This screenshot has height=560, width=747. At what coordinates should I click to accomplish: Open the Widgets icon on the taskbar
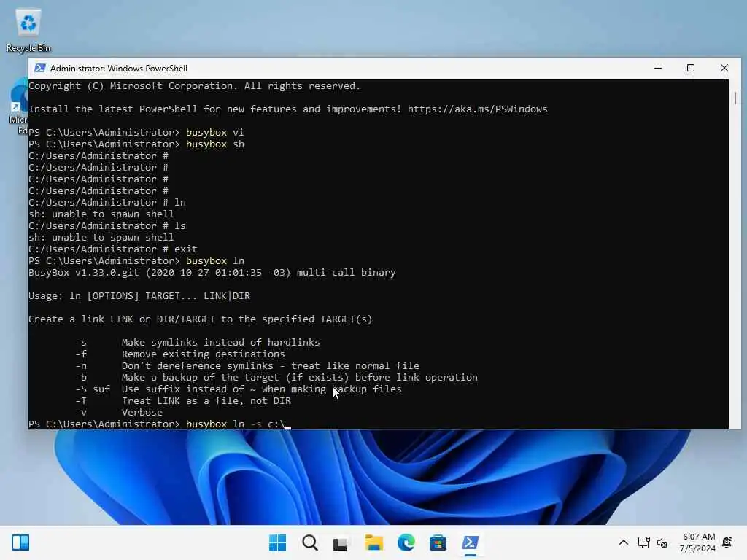pyautogui.click(x=20, y=542)
